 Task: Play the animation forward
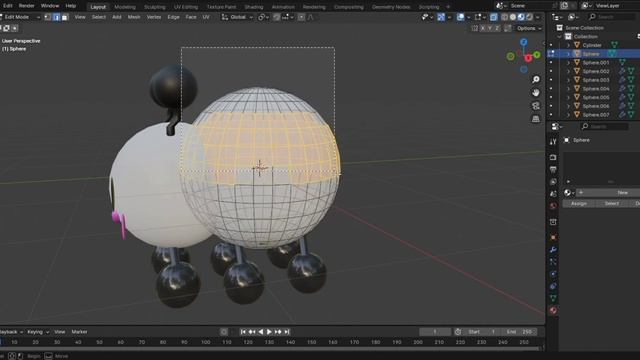[x=269, y=332]
